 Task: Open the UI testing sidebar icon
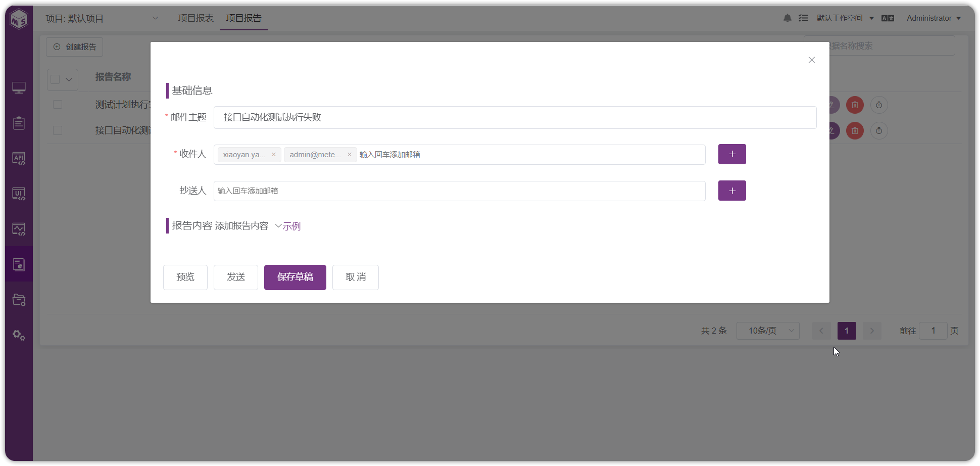(19, 194)
